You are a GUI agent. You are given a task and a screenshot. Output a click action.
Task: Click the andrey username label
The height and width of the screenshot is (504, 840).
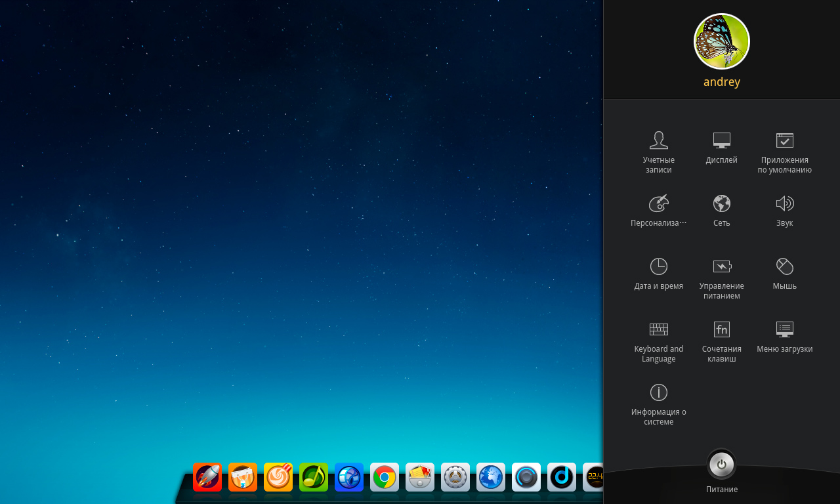(721, 82)
